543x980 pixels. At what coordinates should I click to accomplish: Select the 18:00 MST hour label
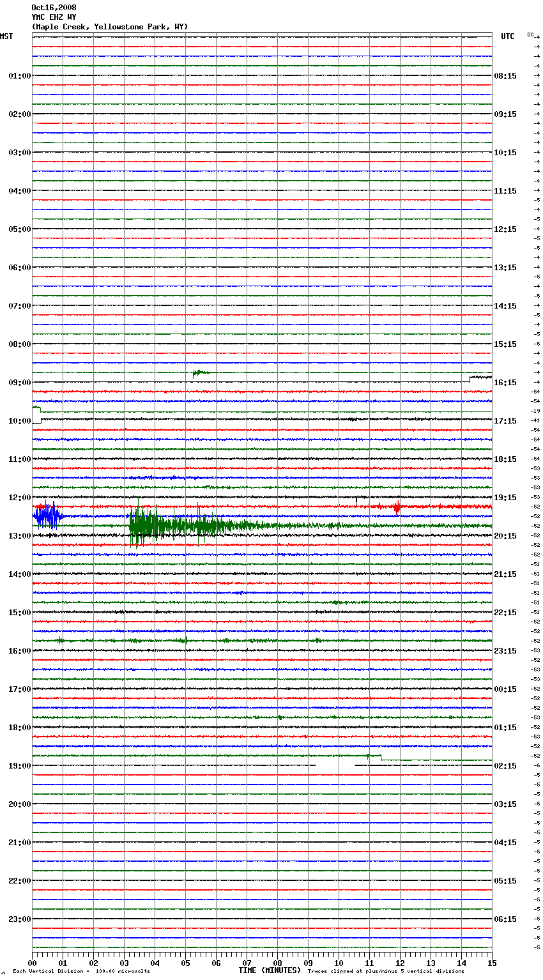point(20,728)
